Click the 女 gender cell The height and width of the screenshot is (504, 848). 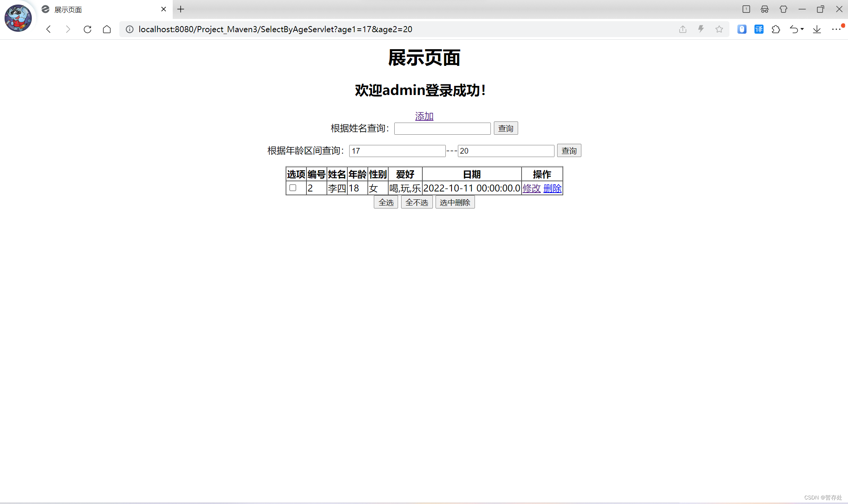coord(378,188)
